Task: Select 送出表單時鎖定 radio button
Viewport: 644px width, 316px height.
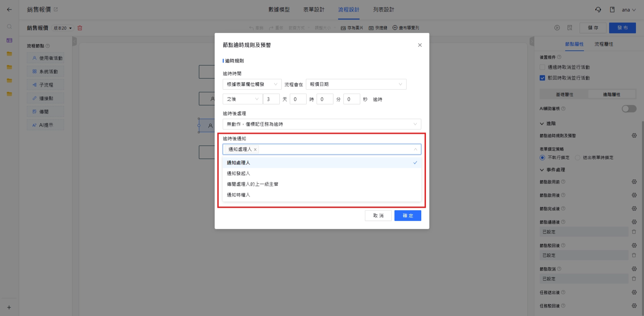Action: point(578,157)
